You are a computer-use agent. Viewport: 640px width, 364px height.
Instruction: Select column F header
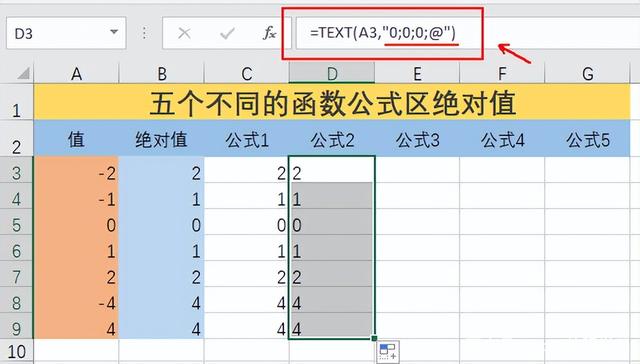coord(502,73)
